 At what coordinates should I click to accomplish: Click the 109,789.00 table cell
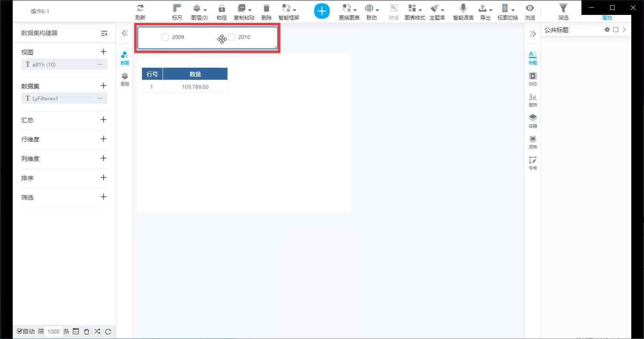tap(195, 86)
